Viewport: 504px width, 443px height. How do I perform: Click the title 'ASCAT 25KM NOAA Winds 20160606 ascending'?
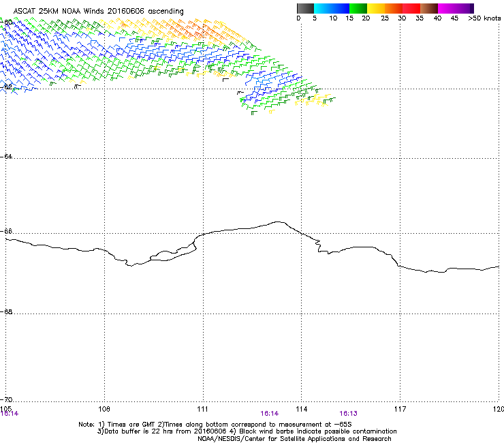pyautogui.click(x=98, y=12)
